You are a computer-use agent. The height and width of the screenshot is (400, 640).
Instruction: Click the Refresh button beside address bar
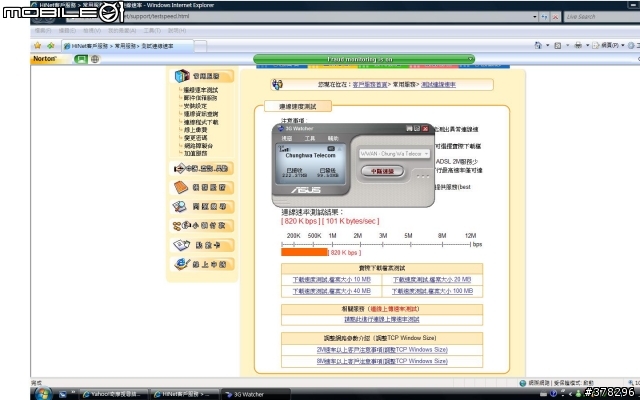point(544,17)
